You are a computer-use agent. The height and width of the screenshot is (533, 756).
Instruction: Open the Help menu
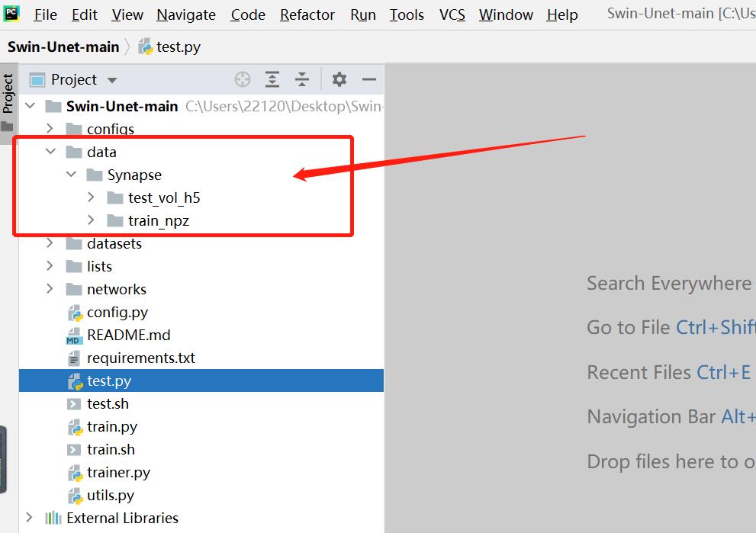click(x=562, y=15)
